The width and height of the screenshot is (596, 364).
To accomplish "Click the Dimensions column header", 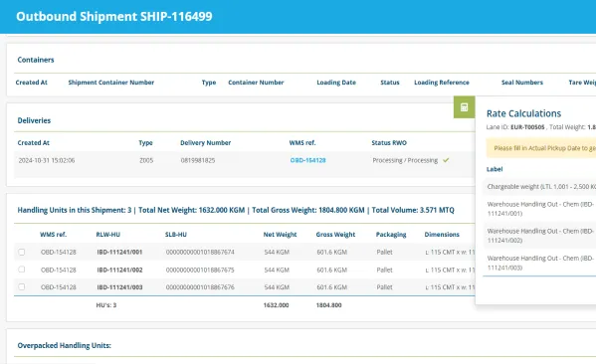I will tap(442, 235).
